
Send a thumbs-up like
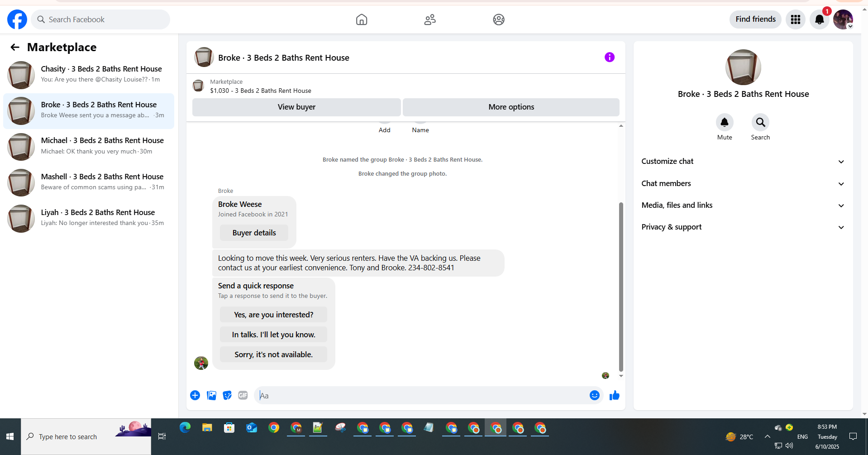click(x=614, y=395)
